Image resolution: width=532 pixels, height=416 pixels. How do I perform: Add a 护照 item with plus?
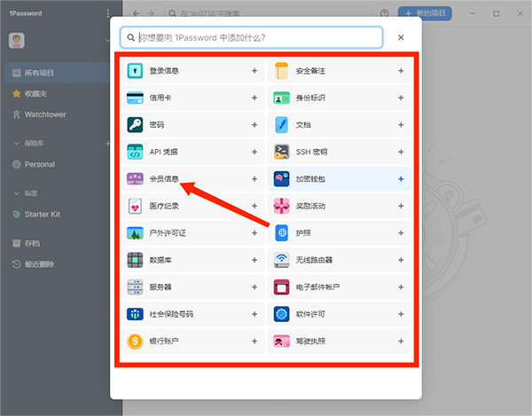click(401, 233)
